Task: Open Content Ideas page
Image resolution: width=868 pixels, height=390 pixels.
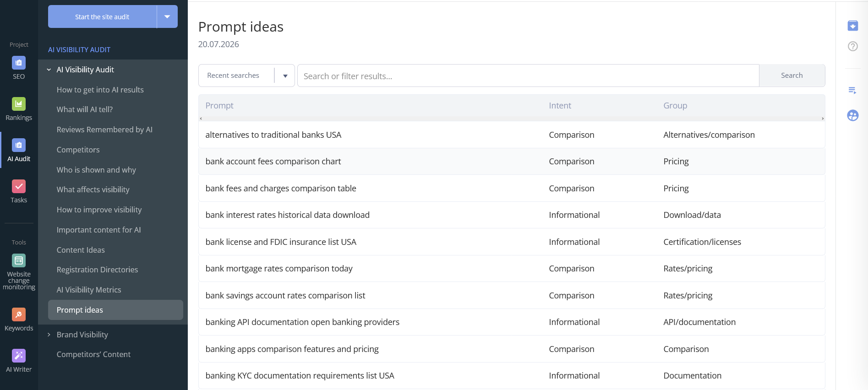Action: [x=81, y=250]
